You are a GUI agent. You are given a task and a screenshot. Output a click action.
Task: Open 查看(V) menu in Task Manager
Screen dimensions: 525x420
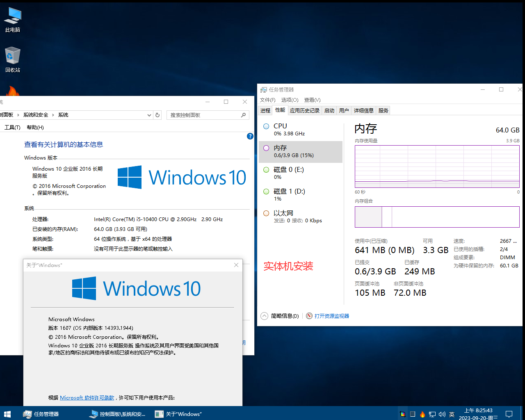(x=313, y=100)
